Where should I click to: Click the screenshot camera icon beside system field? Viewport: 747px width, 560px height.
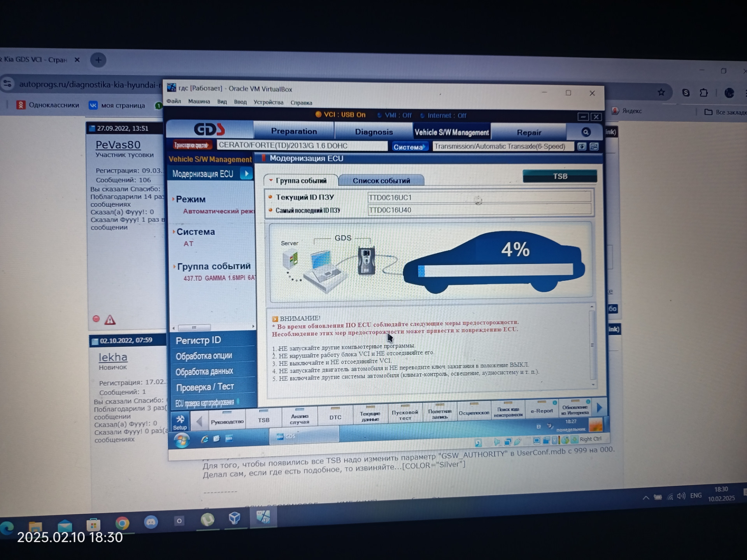click(582, 147)
